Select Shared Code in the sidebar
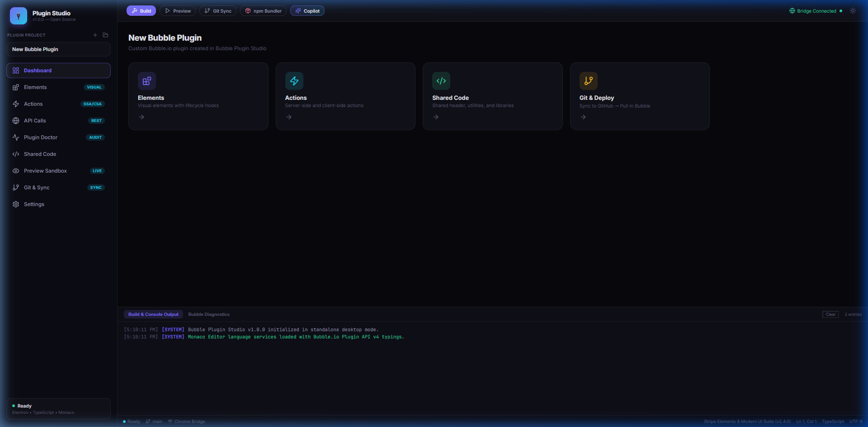The height and width of the screenshot is (427, 868). pyautogui.click(x=58, y=154)
